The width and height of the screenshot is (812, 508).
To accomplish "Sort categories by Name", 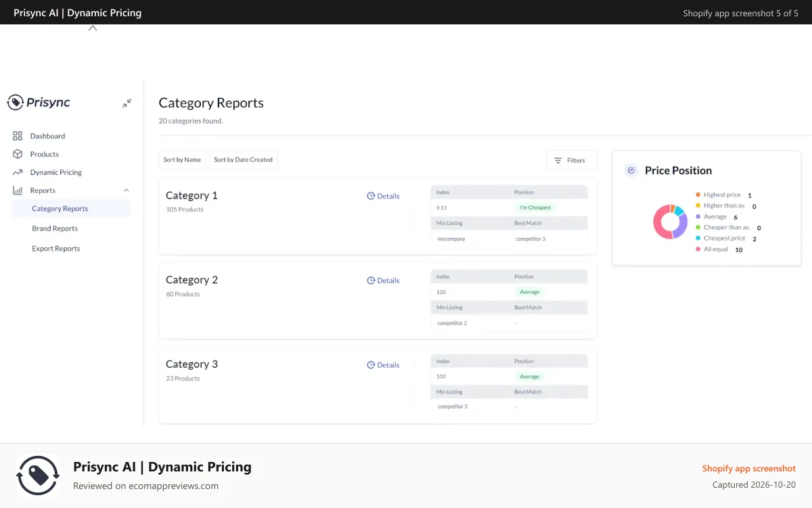I will pyautogui.click(x=182, y=160).
